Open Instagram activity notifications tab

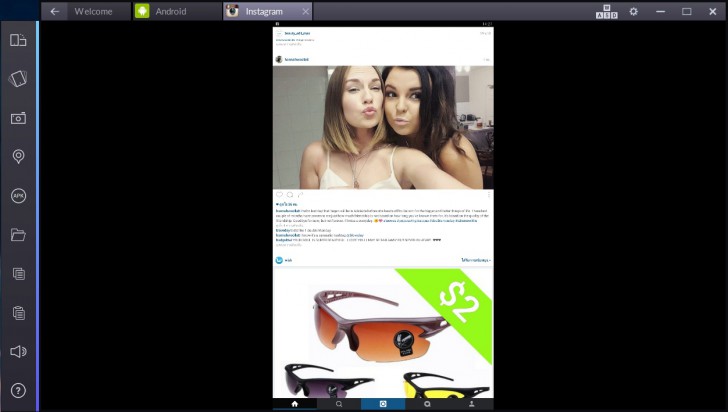pos(427,404)
